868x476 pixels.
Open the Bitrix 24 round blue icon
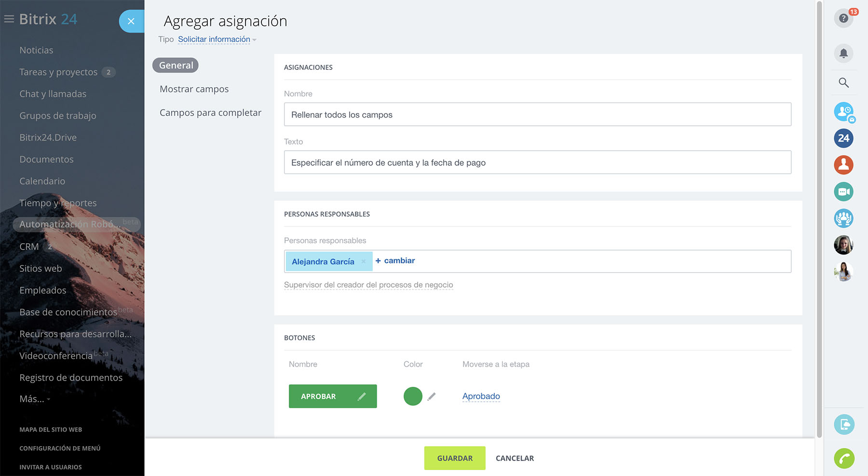click(843, 138)
